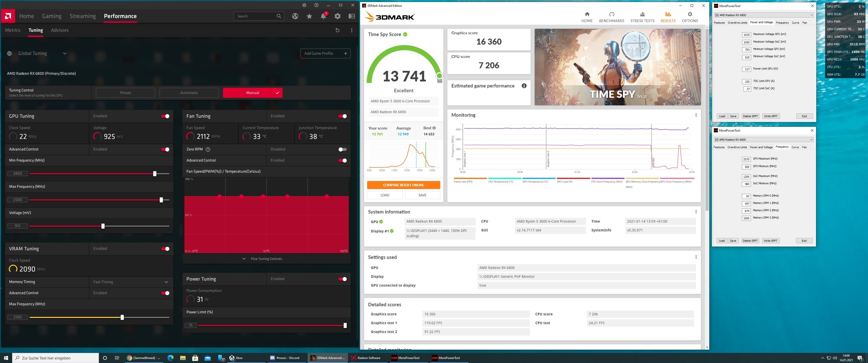Open notifications bell in Radeon Software

click(x=323, y=16)
